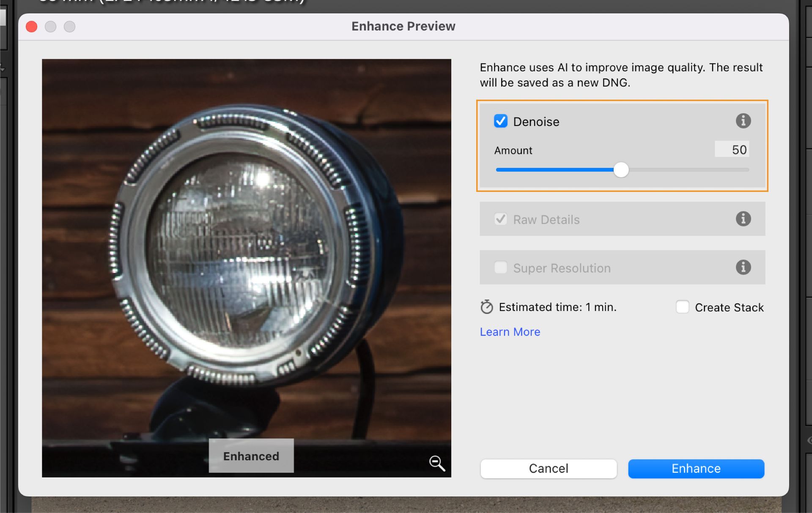812x513 pixels.
Task: Enable the Create Stack checkbox
Action: point(682,307)
